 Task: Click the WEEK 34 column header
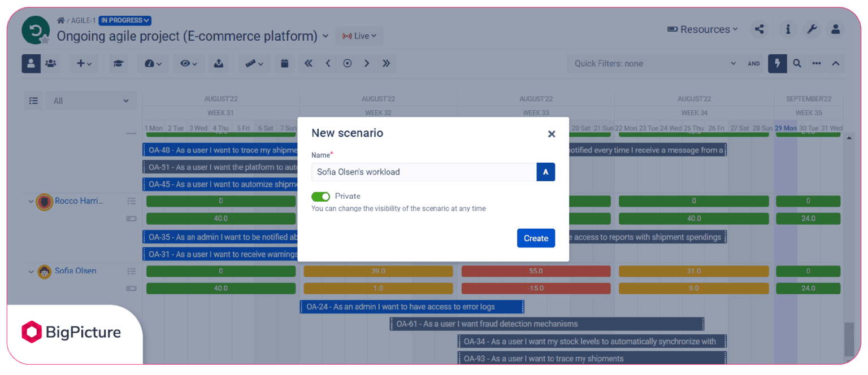pyautogui.click(x=694, y=113)
